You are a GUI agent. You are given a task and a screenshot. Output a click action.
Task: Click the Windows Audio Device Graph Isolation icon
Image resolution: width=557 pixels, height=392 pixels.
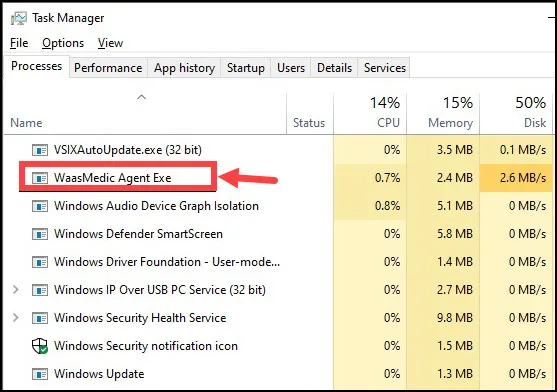40,206
